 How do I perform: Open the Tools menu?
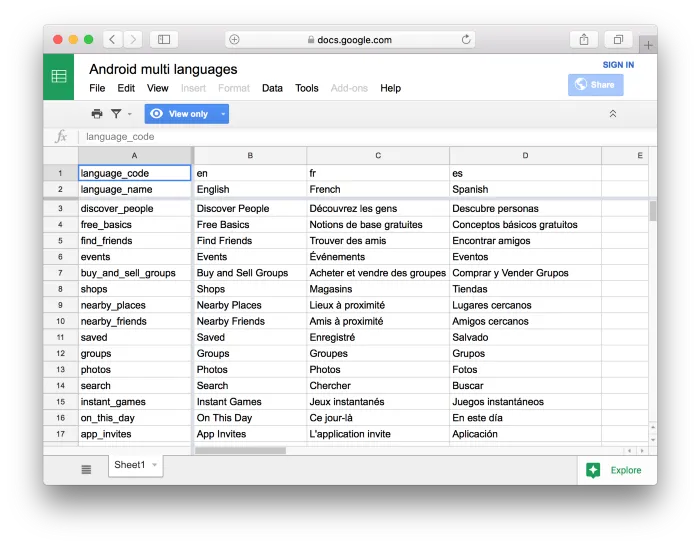pos(307,88)
